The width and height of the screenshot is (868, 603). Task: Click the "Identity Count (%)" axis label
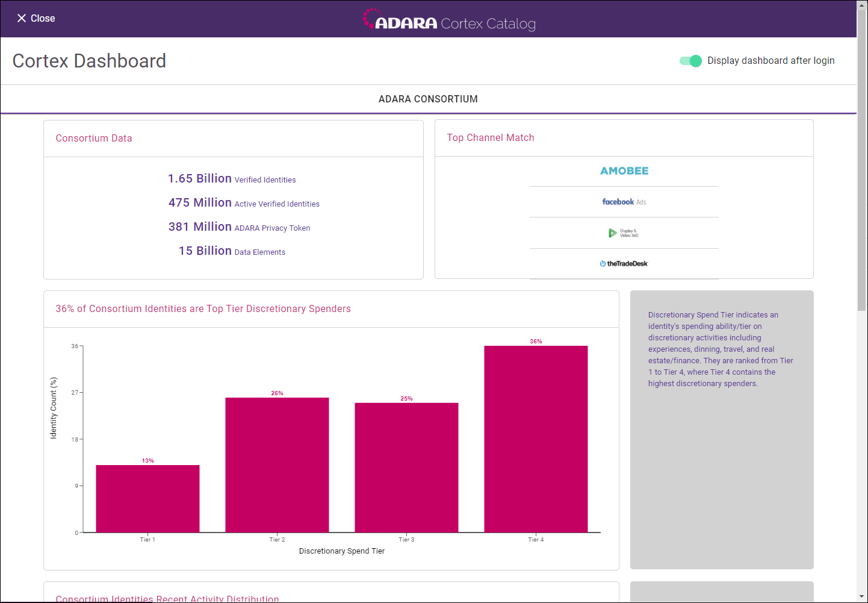(x=54, y=408)
